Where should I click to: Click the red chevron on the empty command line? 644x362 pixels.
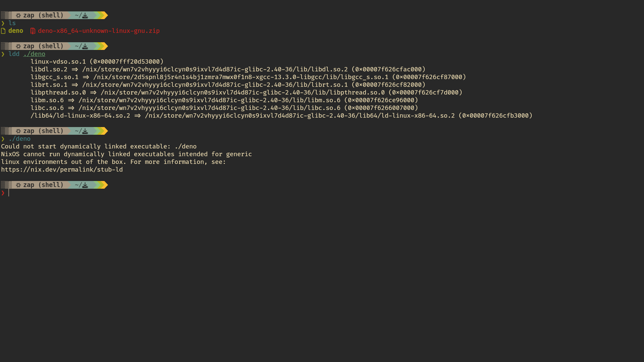(x=3, y=193)
